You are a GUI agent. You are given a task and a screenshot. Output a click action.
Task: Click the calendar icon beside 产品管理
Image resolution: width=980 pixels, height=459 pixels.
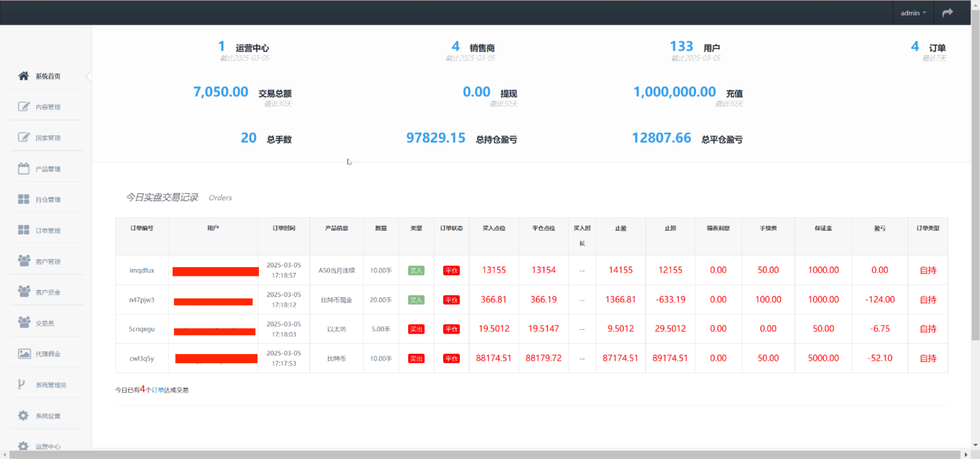click(x=23, y=168)
